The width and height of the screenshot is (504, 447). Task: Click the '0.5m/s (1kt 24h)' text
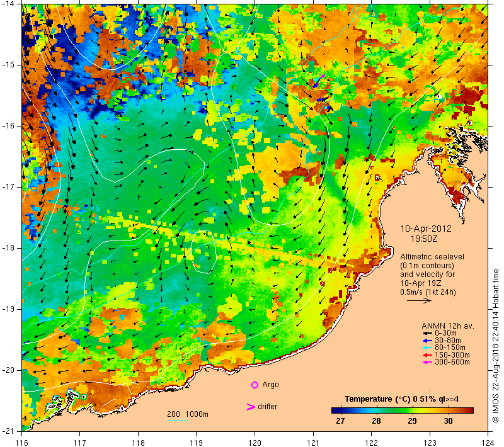(x=428, y=292)
